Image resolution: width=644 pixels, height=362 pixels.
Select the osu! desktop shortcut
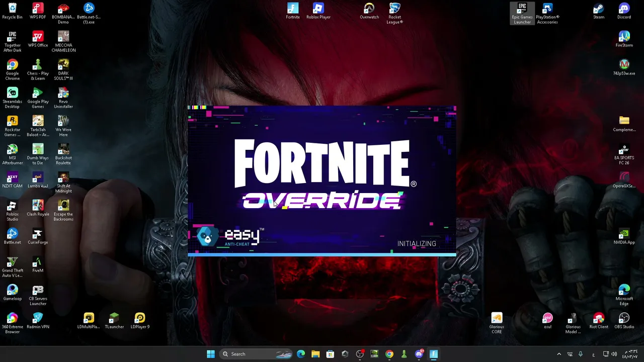(547, 321)
